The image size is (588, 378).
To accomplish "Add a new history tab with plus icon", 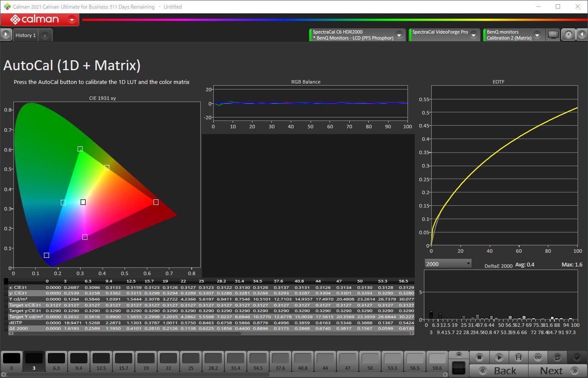I will click(45, 36).
